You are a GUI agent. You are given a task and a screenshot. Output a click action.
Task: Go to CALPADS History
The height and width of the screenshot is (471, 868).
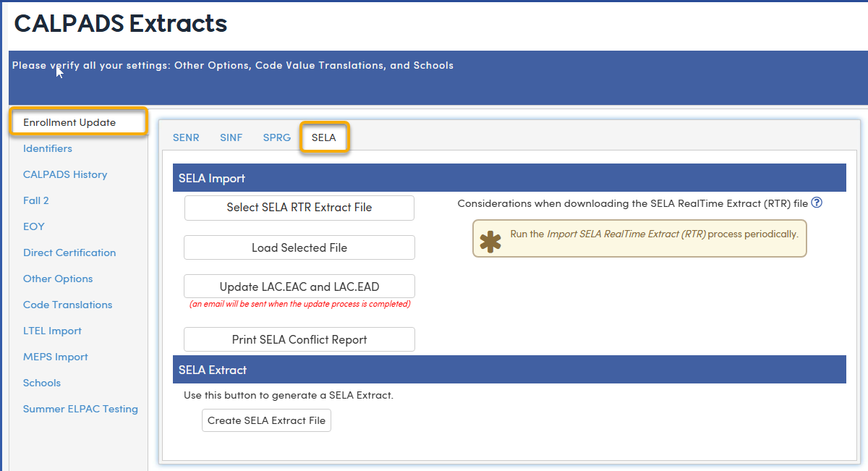(x=65, y=174)
